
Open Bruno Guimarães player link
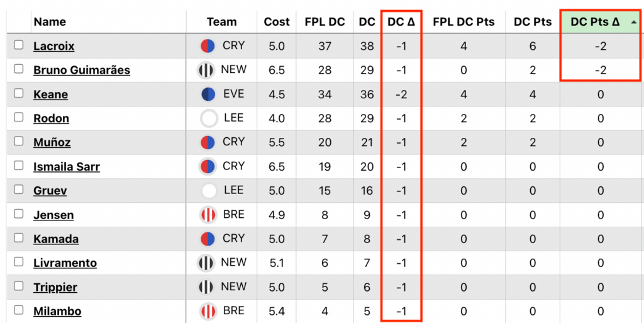[x=82, y=71]
